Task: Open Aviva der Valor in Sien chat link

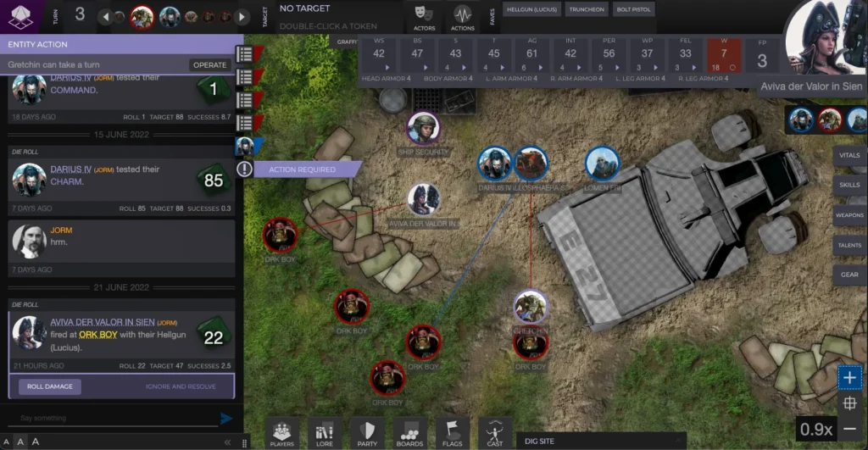Action: (103, 321)
